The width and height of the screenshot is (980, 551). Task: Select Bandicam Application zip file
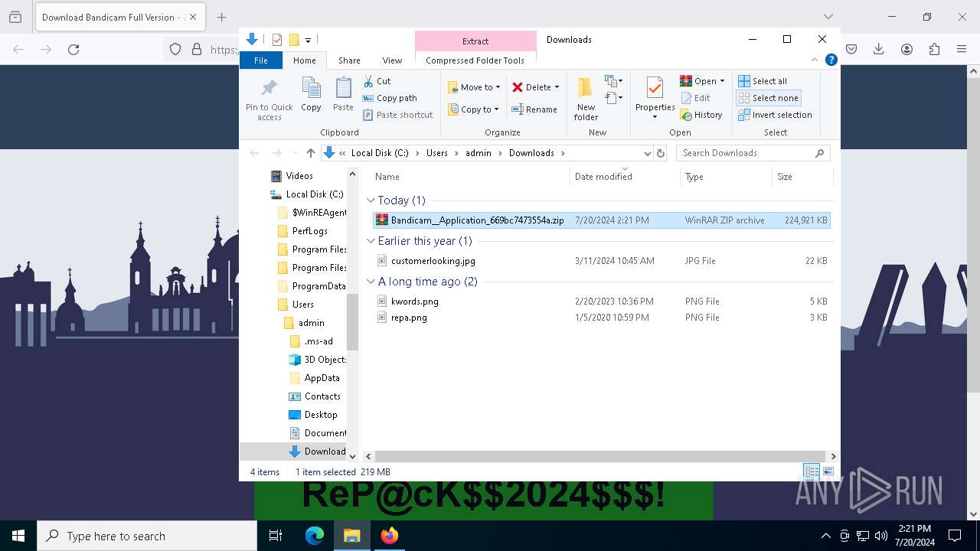pos(600,220)
